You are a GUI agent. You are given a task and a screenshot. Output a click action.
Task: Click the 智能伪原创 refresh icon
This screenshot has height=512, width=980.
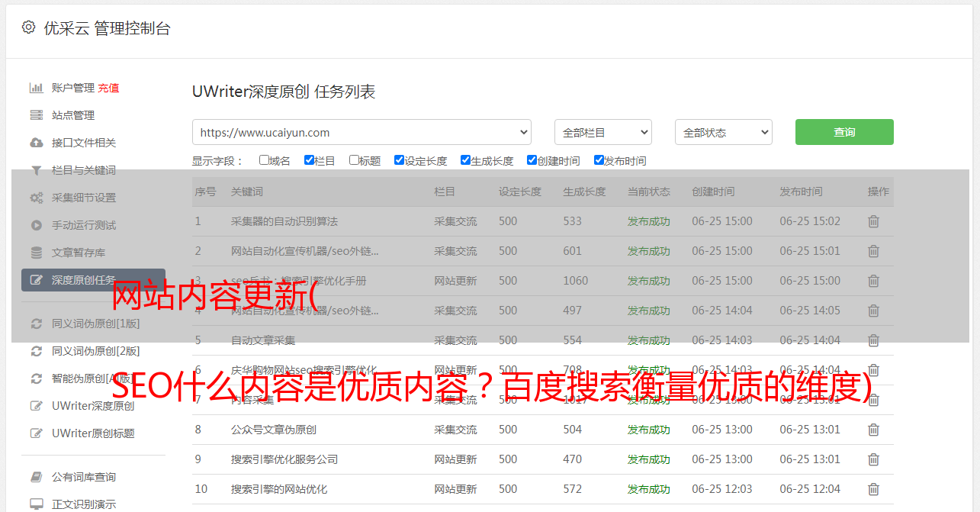click(x=36, y=378)
